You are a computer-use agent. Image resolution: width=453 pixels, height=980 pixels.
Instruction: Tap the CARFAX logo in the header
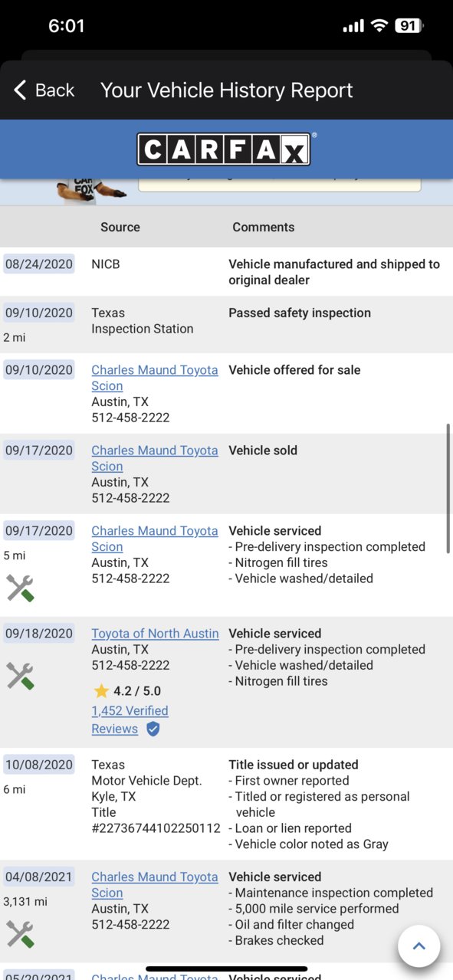pyautogui.click(x=224, y=149)
